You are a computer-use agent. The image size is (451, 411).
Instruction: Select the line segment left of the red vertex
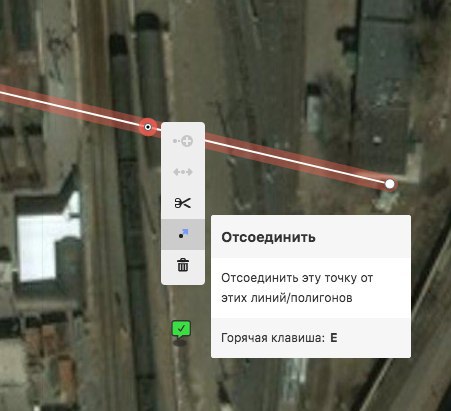point(70,107)
